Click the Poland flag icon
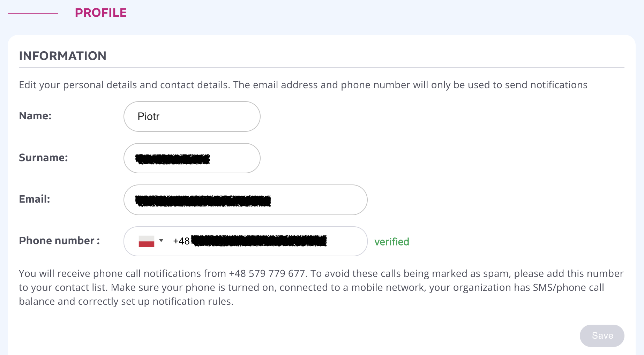Viewport: 644px width, 355px height. pos(147,241)
